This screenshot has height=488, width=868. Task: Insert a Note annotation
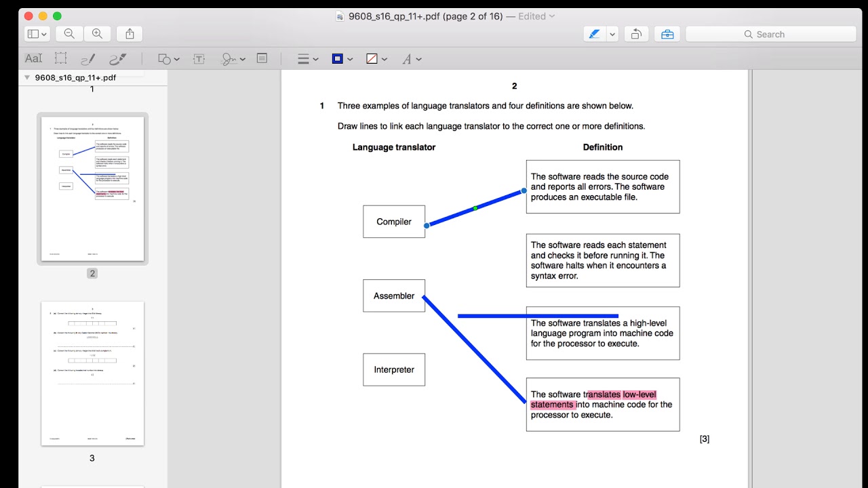click(x=262, y=59)
